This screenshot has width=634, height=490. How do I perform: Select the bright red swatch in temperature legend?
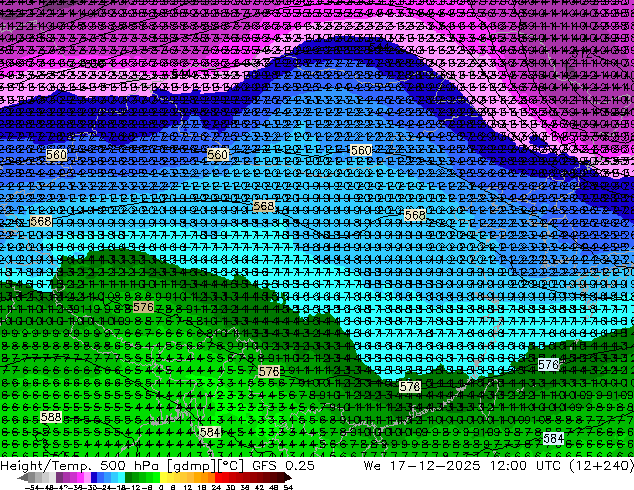coord(218,477)
